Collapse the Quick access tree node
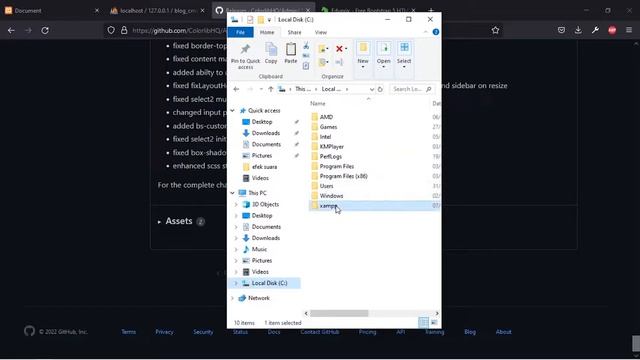This screenshot has width=640, height=360. click(233, 111)
